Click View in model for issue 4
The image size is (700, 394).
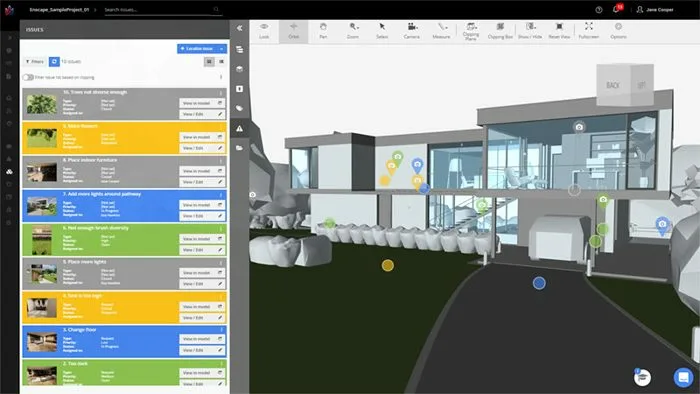point(202,307)
